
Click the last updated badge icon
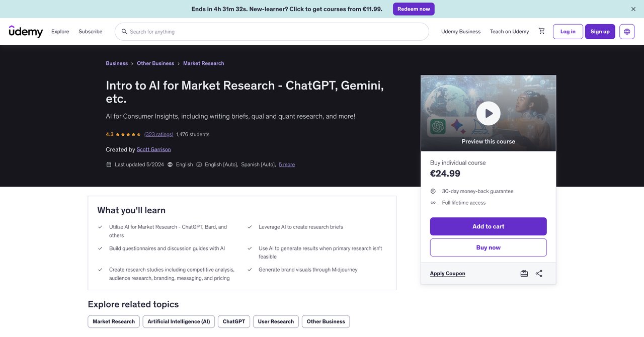click(x=109, y=164)
